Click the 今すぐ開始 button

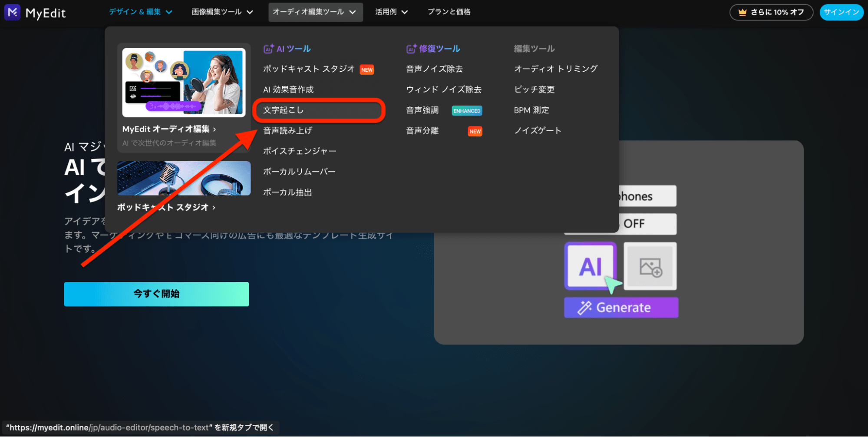pyautogui.click(x=156, y=294)
